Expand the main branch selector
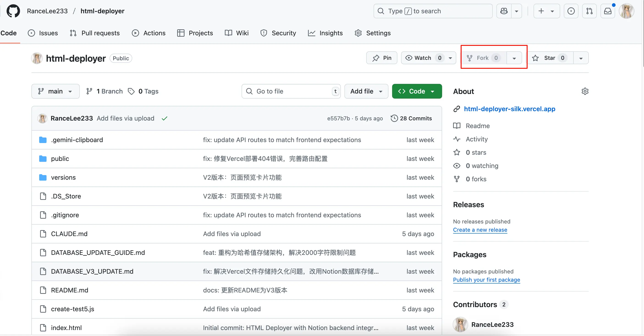 (x=55, y=91)
